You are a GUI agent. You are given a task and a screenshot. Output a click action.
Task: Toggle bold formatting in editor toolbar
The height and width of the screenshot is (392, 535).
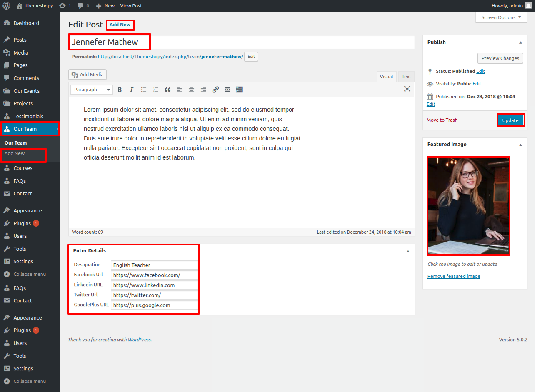coord(120,90)
